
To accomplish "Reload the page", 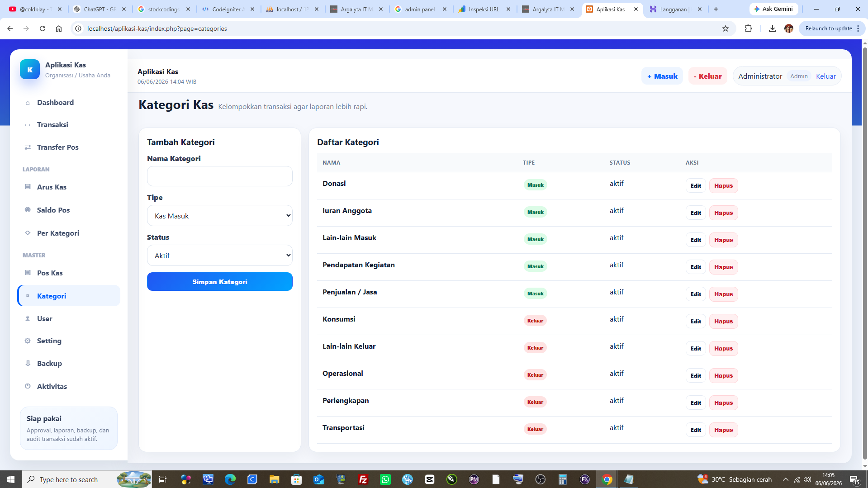I will click(x=43, y=28).
